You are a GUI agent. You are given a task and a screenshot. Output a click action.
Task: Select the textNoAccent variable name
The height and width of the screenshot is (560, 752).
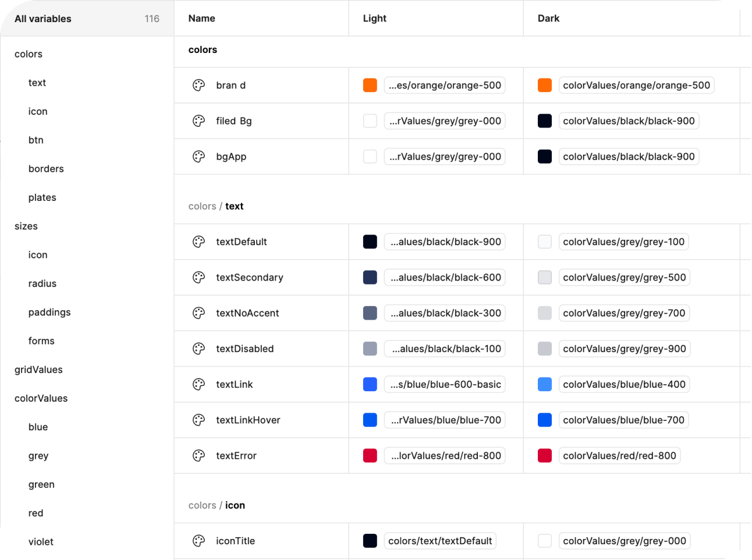tap(247, 313)
